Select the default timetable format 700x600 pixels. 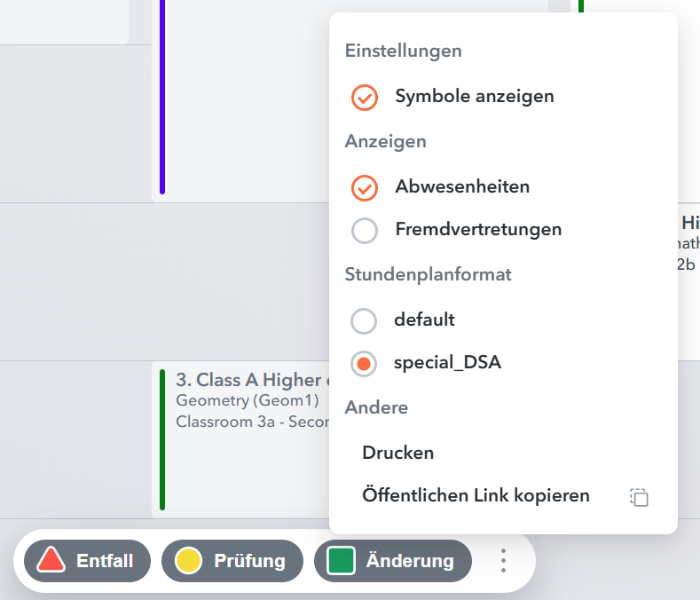(365, 320)
